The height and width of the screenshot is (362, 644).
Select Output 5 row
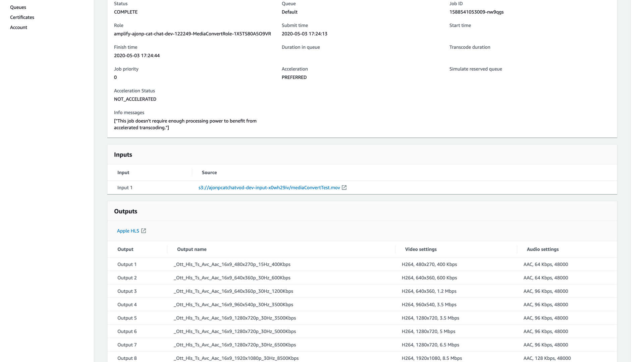(127, 318)
